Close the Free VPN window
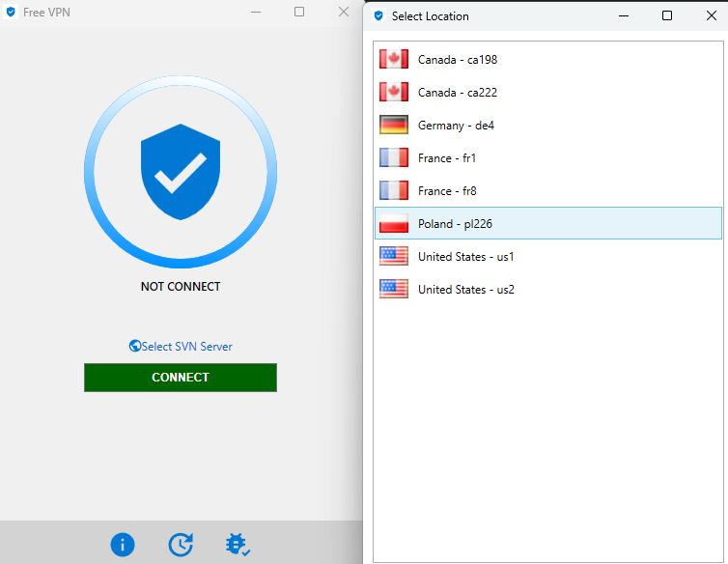 pyautogui.click(x=343, y=12)
